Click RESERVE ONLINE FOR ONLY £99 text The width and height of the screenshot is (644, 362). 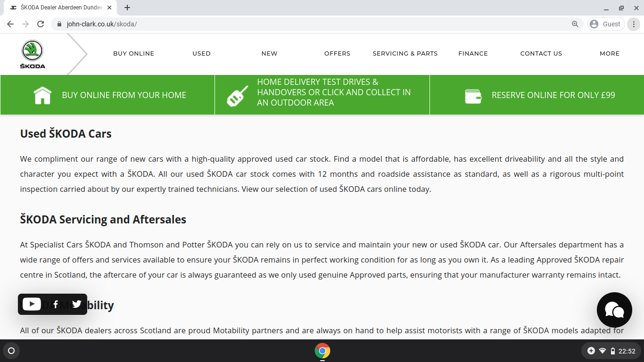[x=553, y=95]
